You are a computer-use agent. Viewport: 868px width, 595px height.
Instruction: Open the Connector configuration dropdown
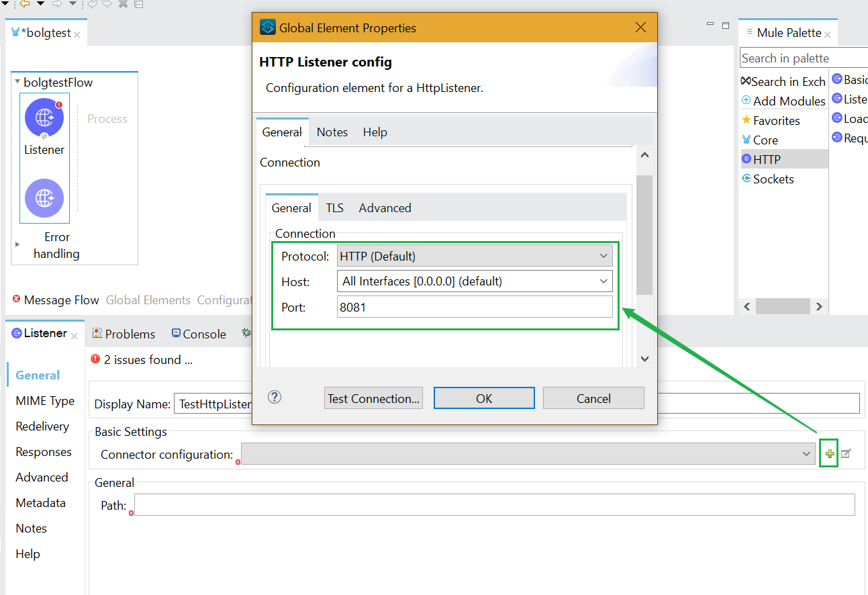click(x=530, y=454)
